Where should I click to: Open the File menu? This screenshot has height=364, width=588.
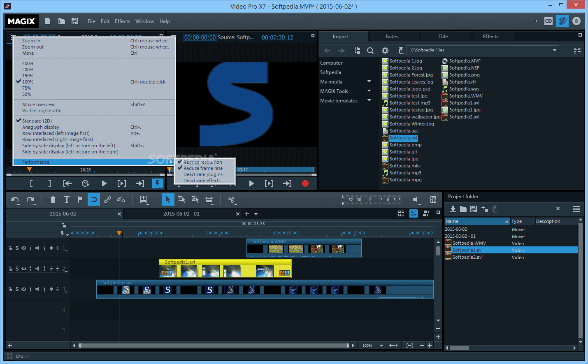[x=91, y=21]
